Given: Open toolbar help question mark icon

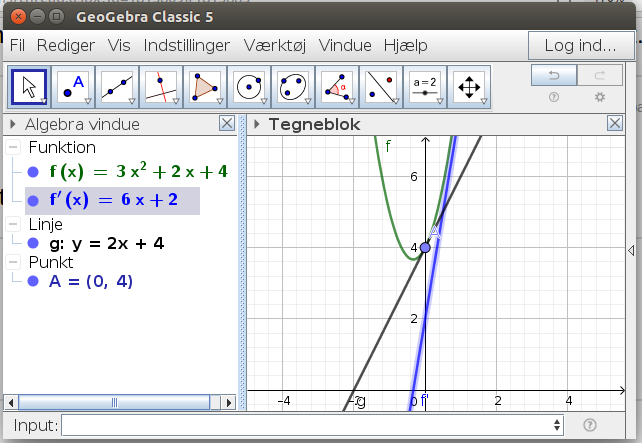Looking at the screenshot, I should tap(554, 97).
